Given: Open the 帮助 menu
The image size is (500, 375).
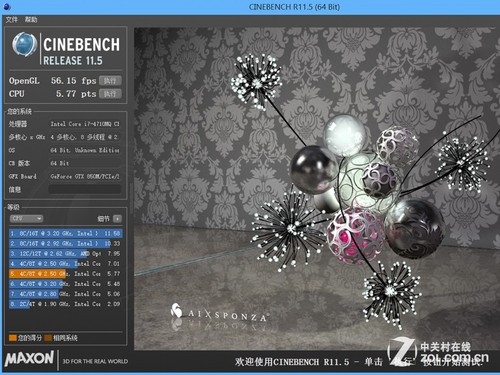Looking at the screenshot, I should coord(31,20).
